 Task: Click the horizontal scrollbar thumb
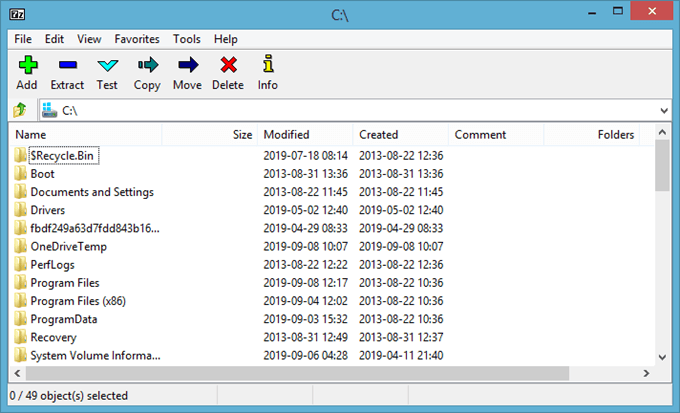pyautogui.click(x=298, y=373)
